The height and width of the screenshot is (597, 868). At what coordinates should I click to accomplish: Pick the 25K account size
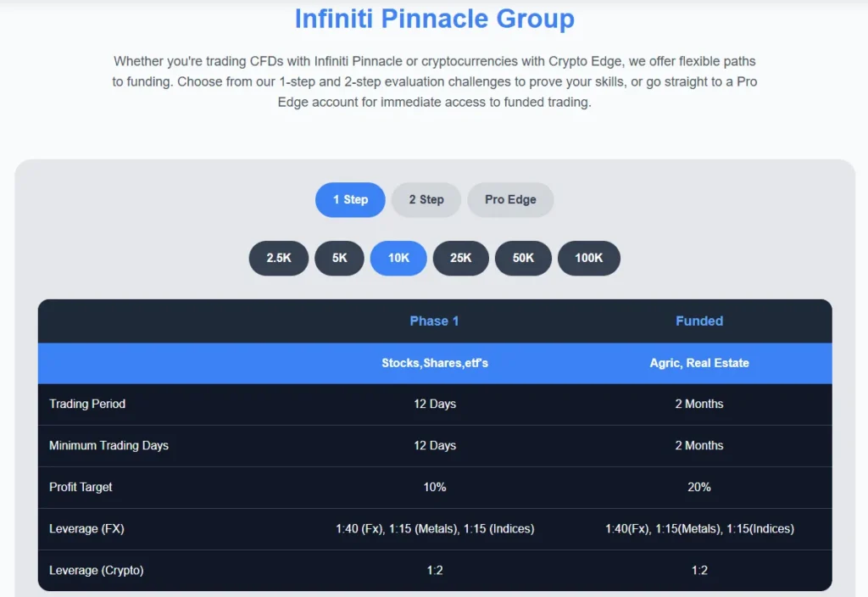click(460, 258)
